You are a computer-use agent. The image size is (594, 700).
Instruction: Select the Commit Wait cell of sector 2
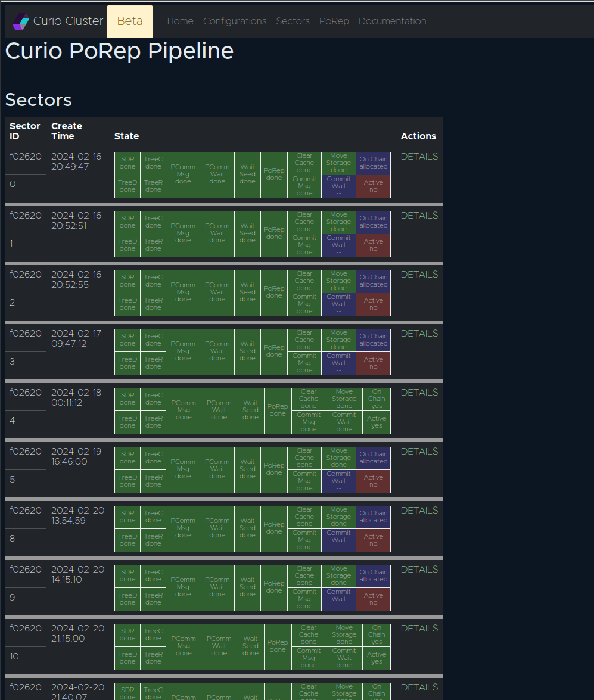pos(338,304)
